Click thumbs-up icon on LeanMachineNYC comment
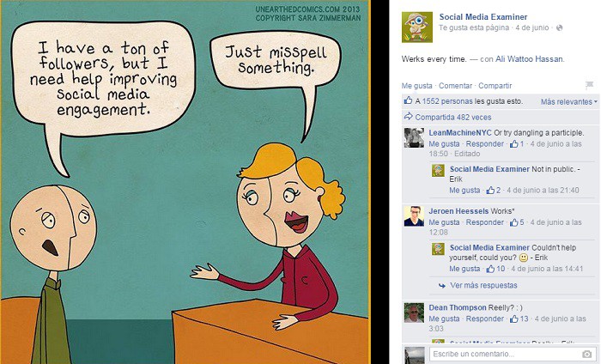 tap(514, 144)
